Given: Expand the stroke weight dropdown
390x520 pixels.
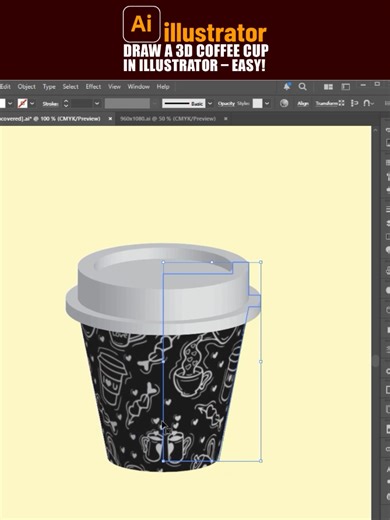Looking at the screenshot, I should click(x=97, y=103).
